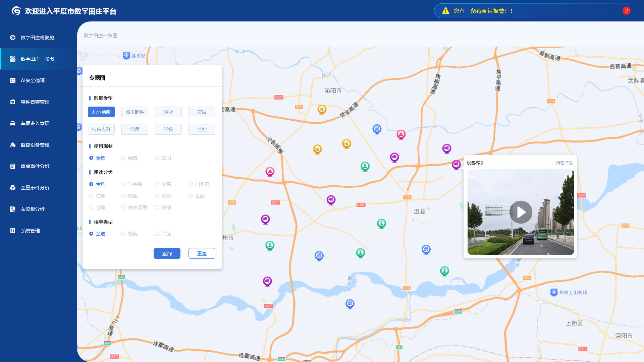Open AI安全值班 menu item

[39, 80]
